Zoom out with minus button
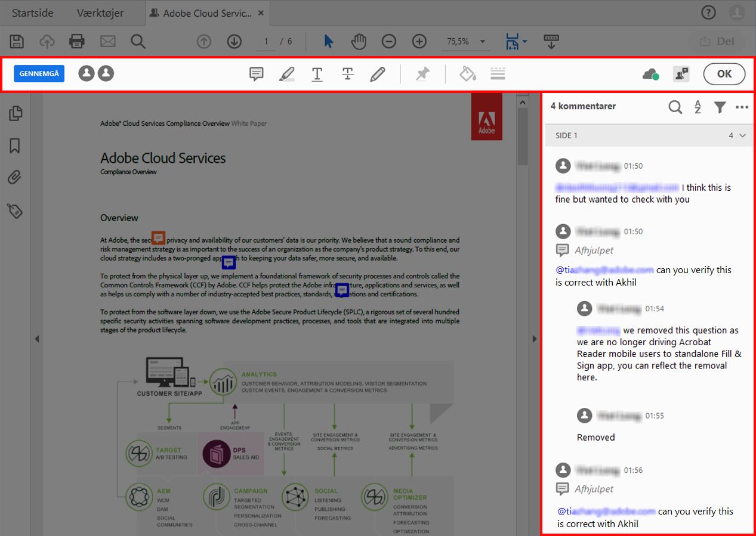This screenshot has width=756, height=536. click(389, 41)
